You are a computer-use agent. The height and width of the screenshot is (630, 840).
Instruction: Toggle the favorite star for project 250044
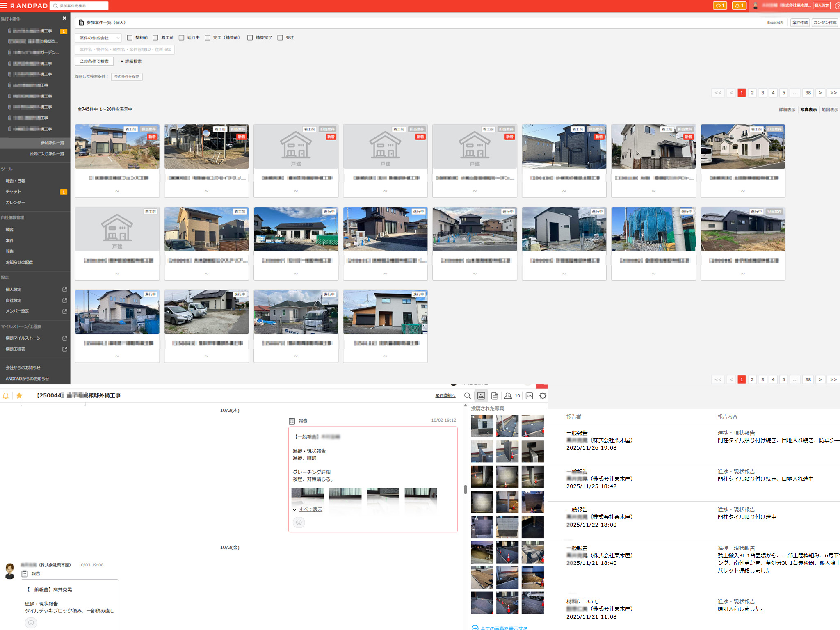tap(19, 395)
